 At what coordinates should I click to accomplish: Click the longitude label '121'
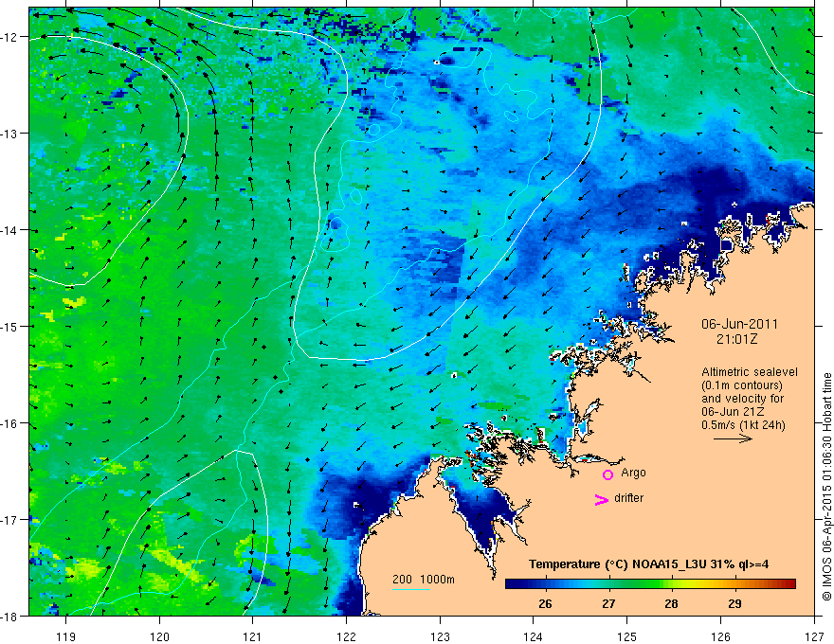253,636
